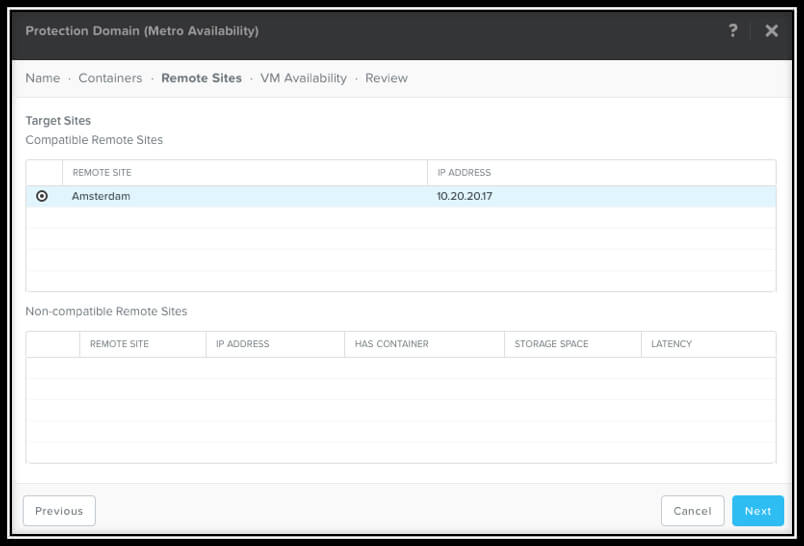Click the 10.20.20.17 IP address cell
804x546 pixels.
[x=464, y=197]
